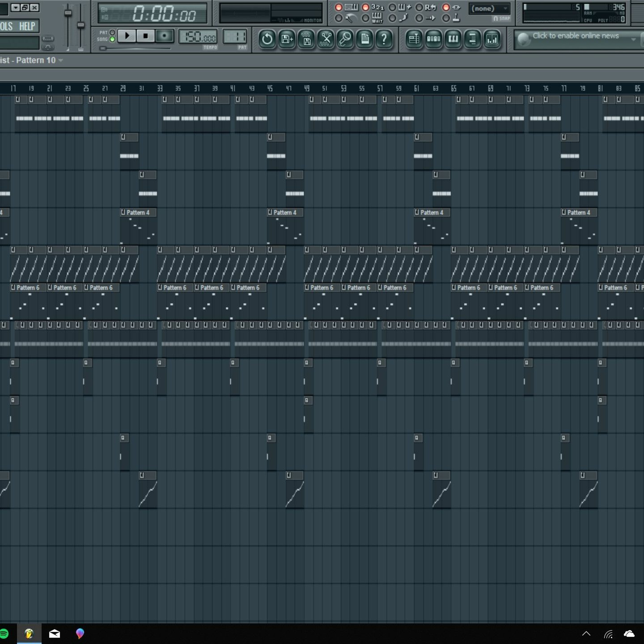Open the (none) snap dropdown

[489, 9]
